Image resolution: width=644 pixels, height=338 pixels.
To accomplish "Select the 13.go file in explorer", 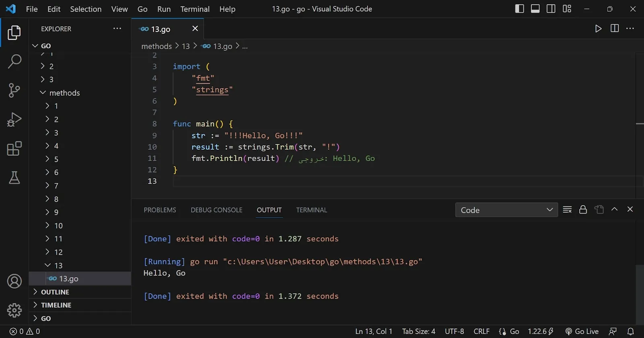I will (x=80, y=279).
